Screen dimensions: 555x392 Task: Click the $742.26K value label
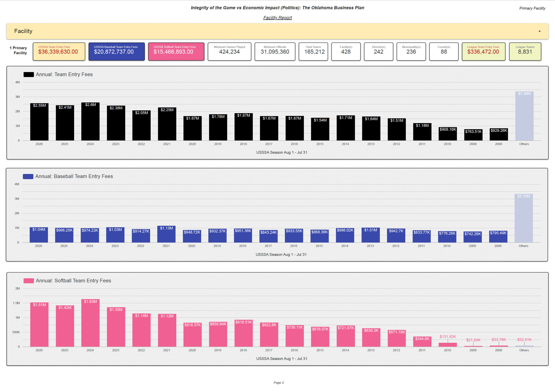click(473, 234)
